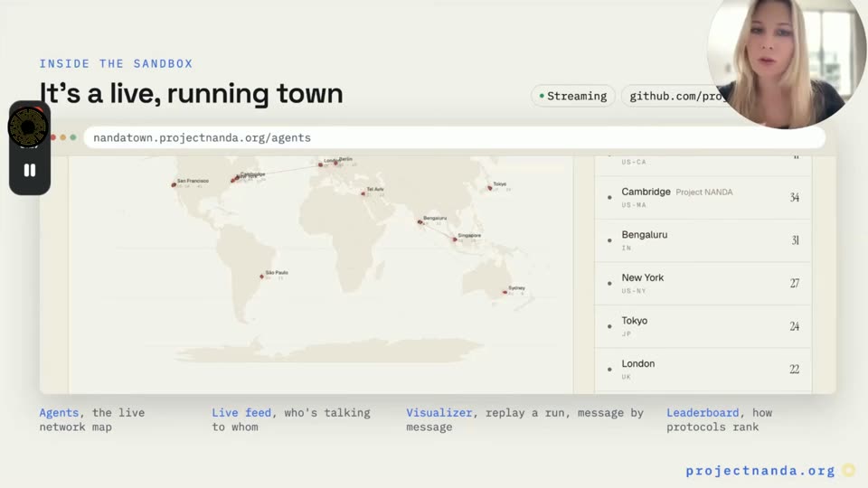Click the agent count 27 for New York
The width and height of the screenshot is (868, 488).
pos(795,283)
